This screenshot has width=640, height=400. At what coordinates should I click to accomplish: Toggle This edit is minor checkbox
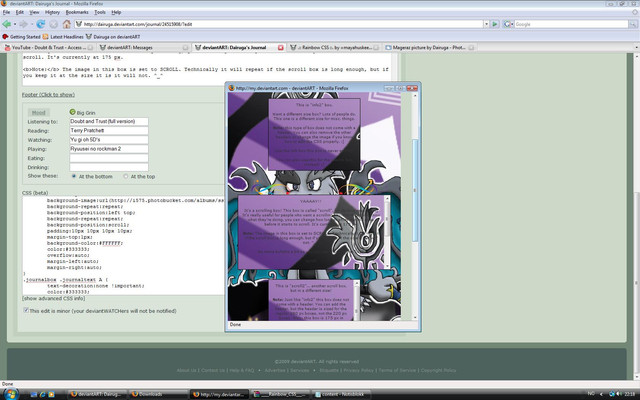26,310
